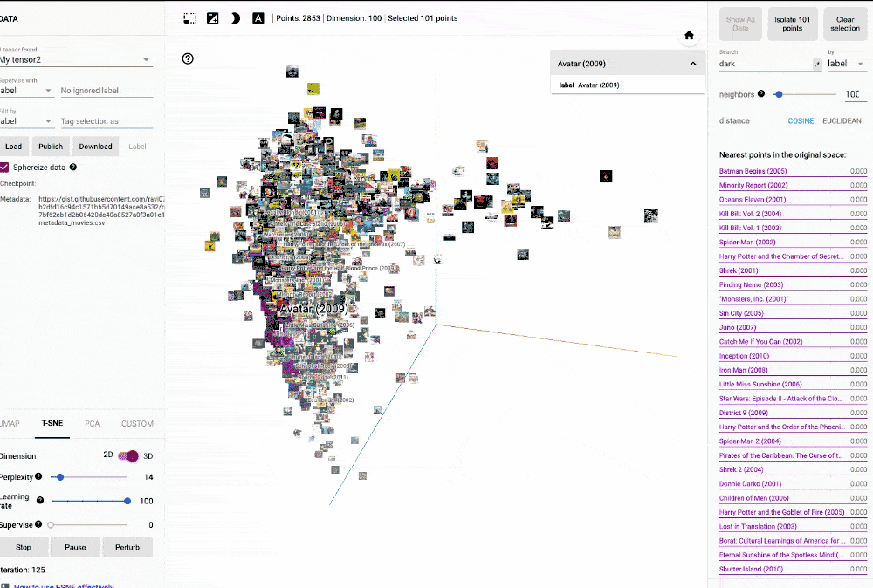Click the Load button
The height and width of the screenshot is (588, 873).
click(13, 147)
